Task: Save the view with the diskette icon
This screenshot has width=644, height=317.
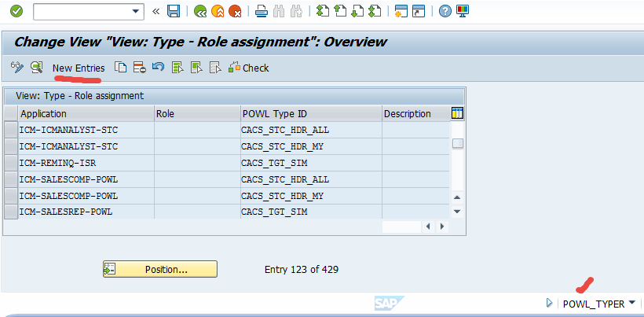Action: click(174, 11)
